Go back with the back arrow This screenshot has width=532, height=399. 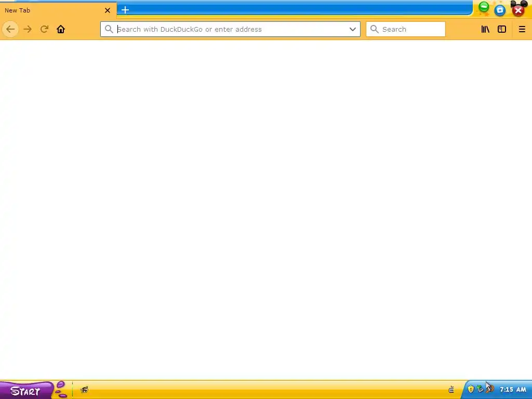pos(10,29)
